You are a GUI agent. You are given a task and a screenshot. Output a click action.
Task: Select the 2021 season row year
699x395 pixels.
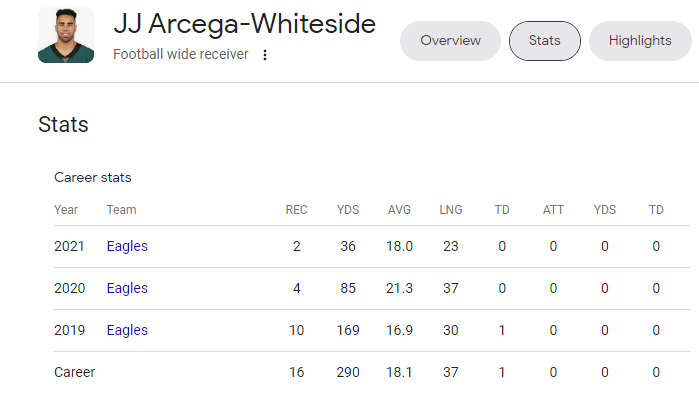69,246
